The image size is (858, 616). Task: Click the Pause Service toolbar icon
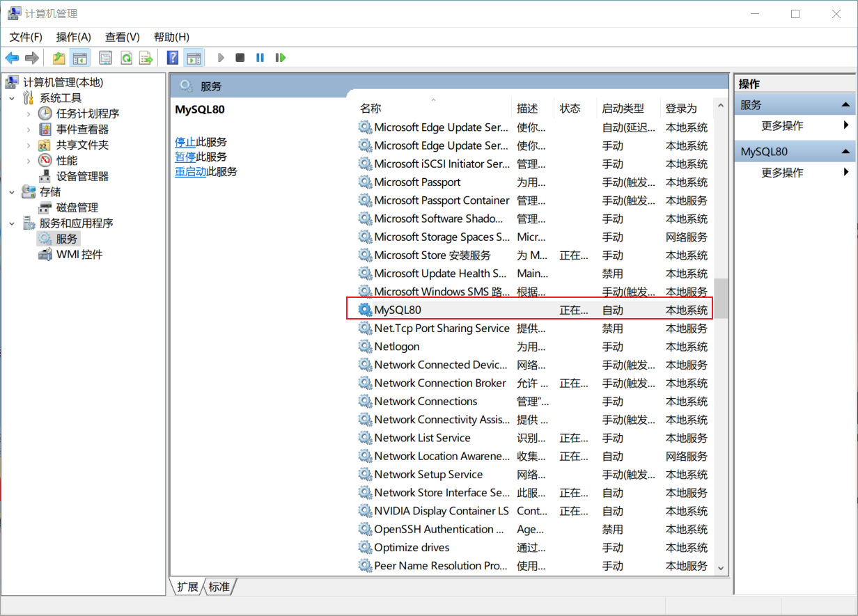(x=260, y=58)
